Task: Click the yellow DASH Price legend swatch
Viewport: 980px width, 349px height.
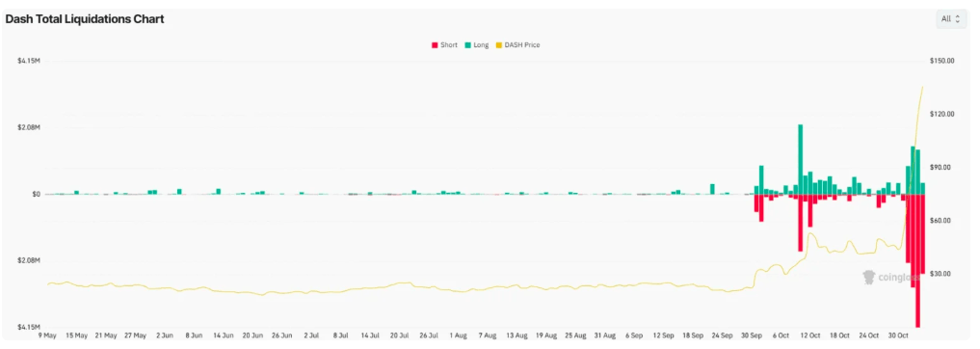Action: [x=499, y=45]
